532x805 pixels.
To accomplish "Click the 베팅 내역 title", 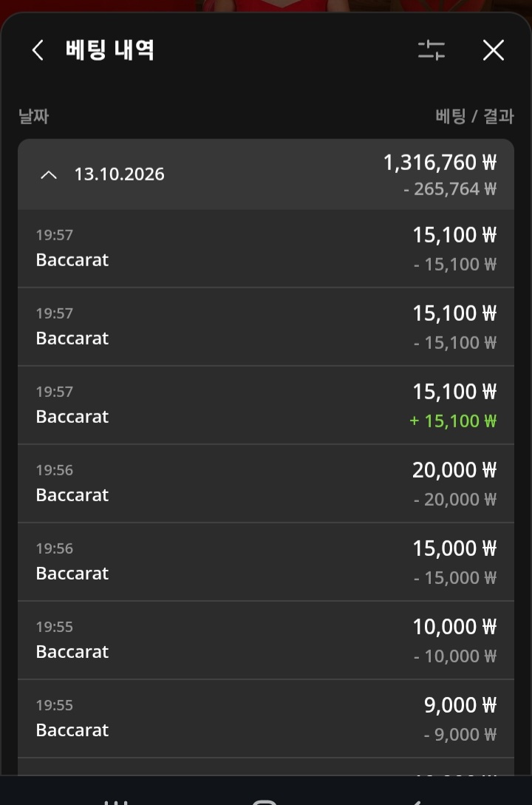I will (110, 50).
